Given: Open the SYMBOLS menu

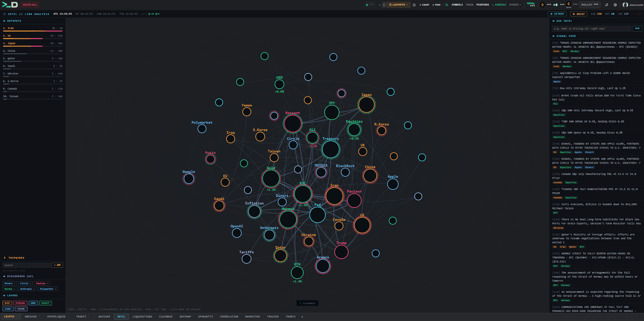Looking at the screenshot, I should tap(457, 5).
